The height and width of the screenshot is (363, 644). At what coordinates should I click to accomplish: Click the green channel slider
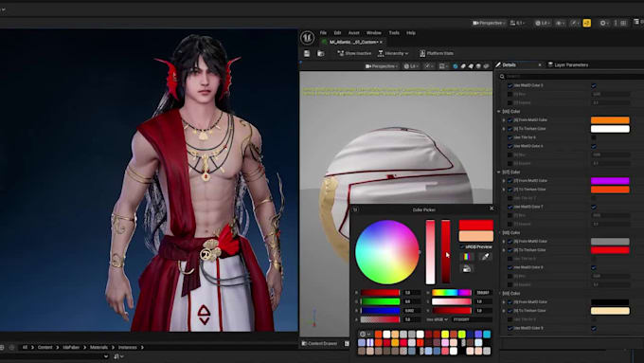[x=381, y=301]
